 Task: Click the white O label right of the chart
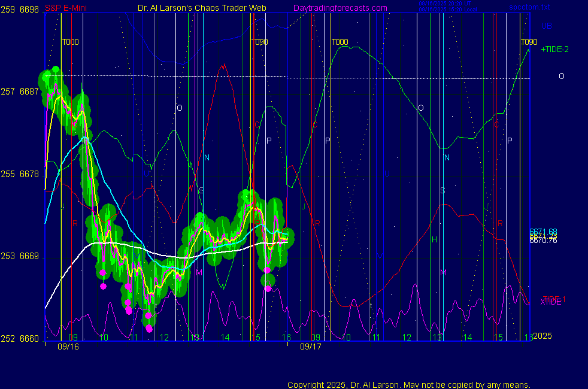(x=561, y=76)
